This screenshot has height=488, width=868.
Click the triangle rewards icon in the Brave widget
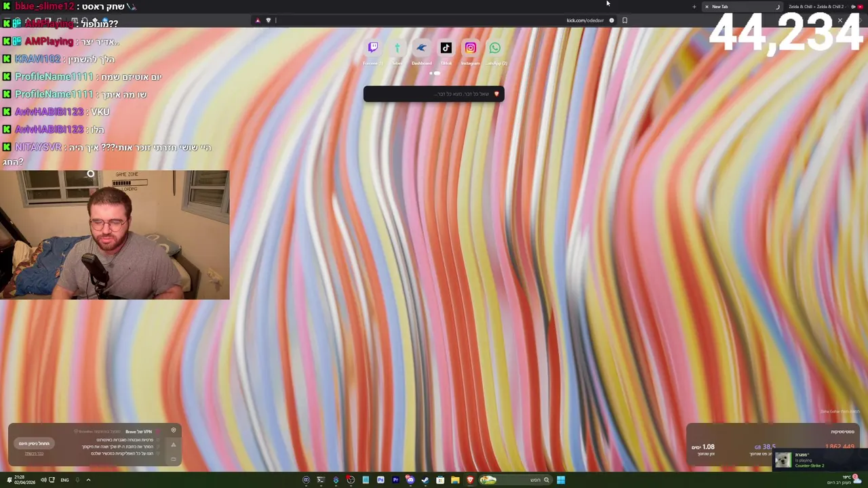(174, 445)
